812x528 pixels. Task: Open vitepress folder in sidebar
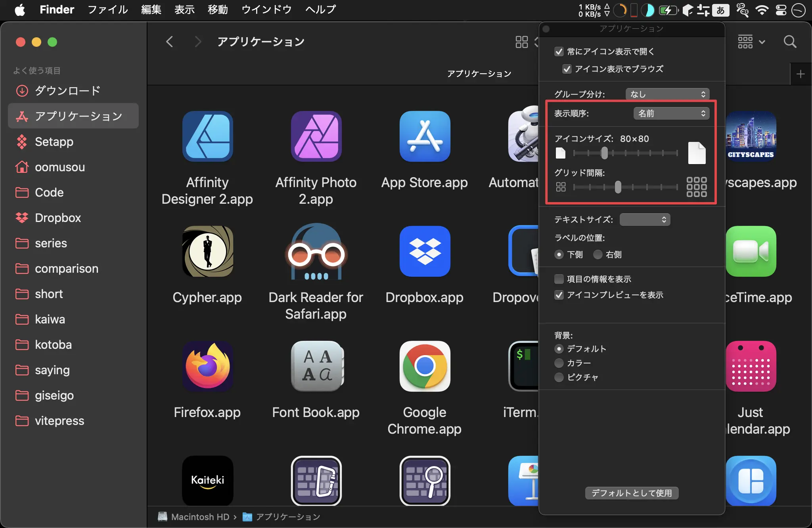(73, 421)
